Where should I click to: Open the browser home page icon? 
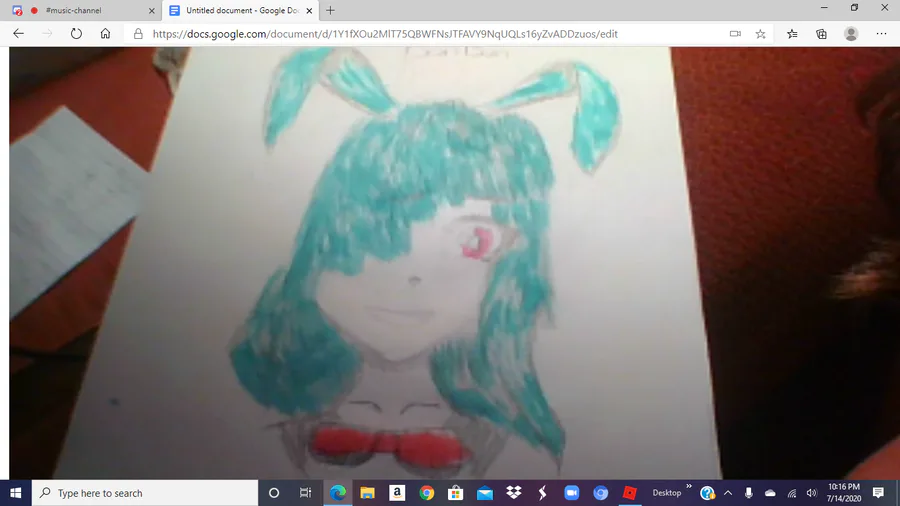coord(105,34)
